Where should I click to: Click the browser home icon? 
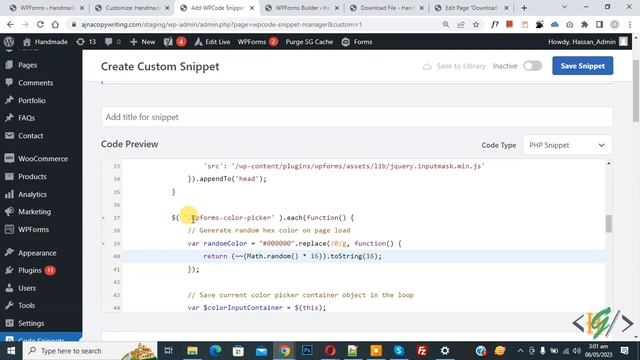[x=55, y=24]
